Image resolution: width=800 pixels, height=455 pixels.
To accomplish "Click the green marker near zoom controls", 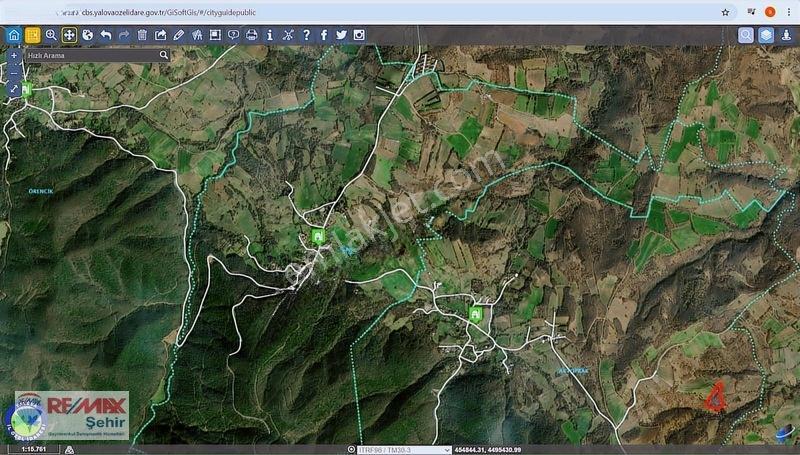I will [27, 90].
